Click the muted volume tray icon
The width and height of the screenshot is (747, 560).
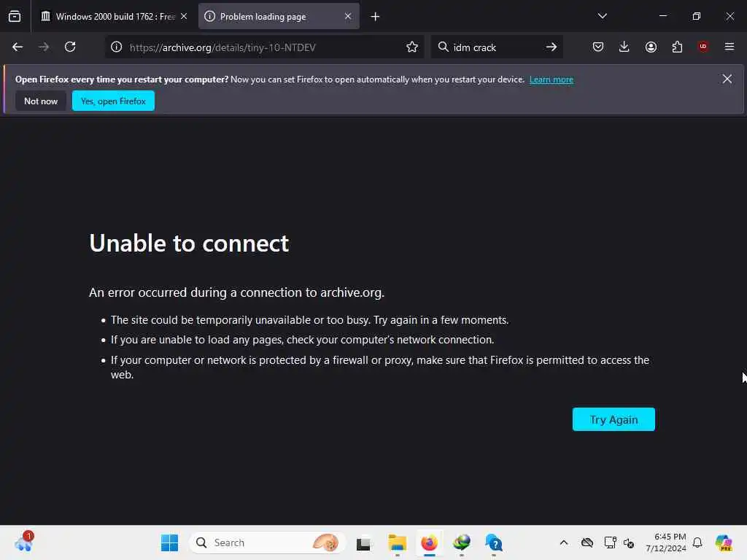pos(628,542)
